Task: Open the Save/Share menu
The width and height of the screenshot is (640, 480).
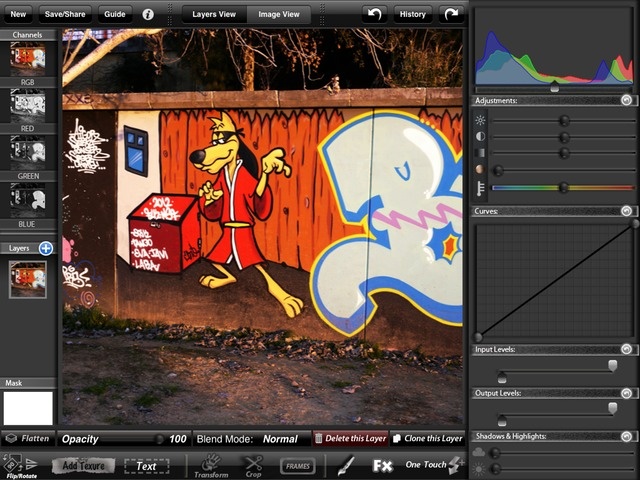Action: click(65, 14)
